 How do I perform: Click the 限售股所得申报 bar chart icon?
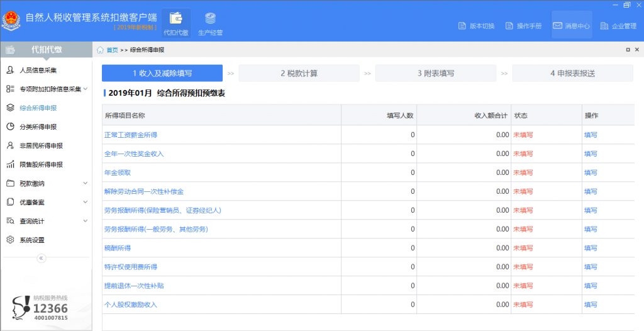click(10, 164)
